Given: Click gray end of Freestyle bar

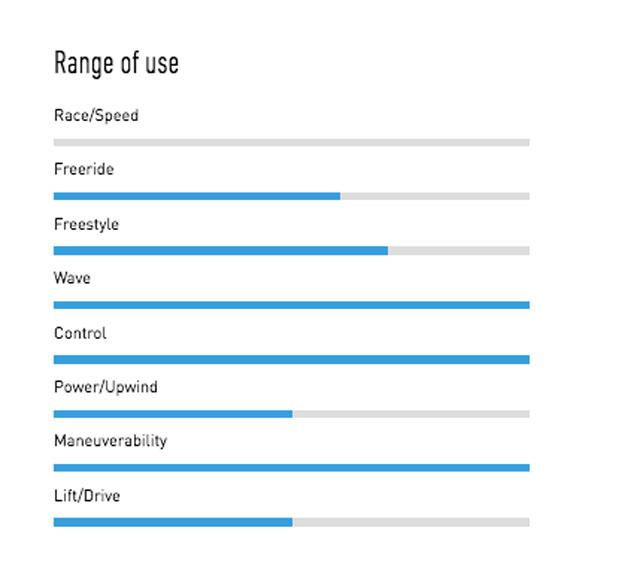Looking at the screenshot, I should tap(459, 251).
